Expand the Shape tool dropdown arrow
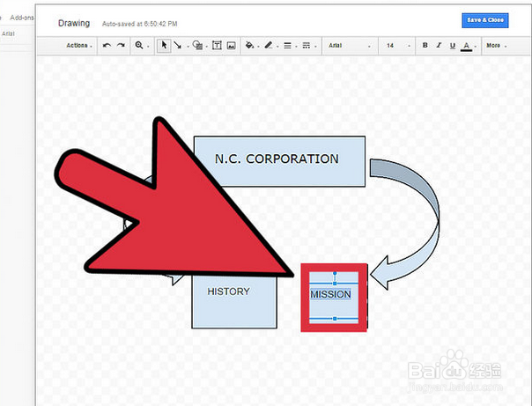This screenshot has width=532, height=406. (206, 47)
